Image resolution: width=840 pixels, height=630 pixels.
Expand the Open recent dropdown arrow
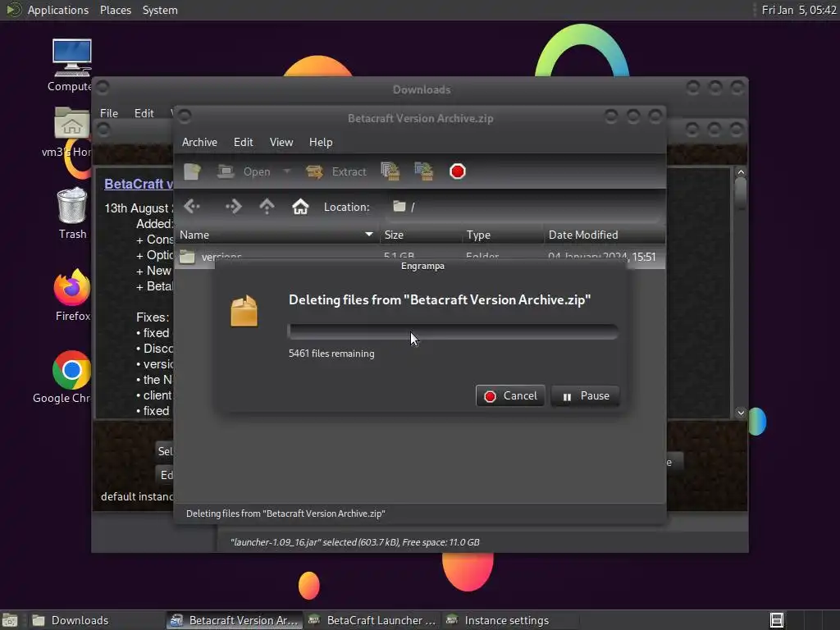(287, 171)
